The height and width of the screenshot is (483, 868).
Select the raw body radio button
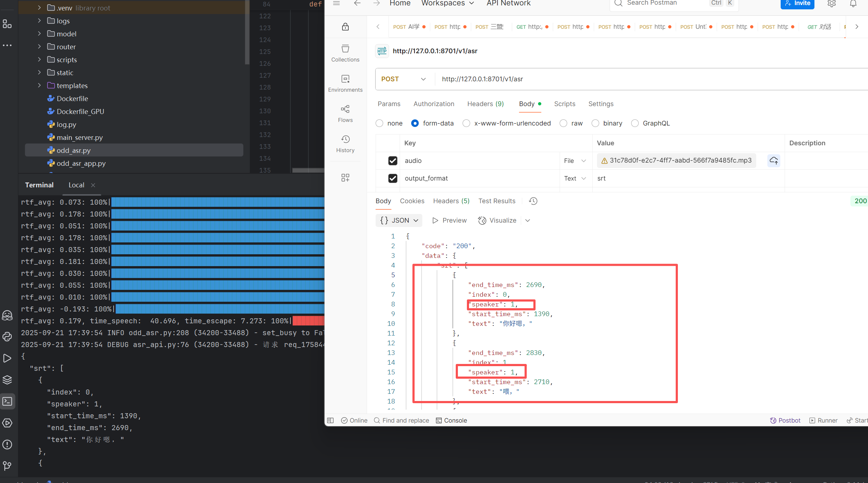(x=564, y=123)
